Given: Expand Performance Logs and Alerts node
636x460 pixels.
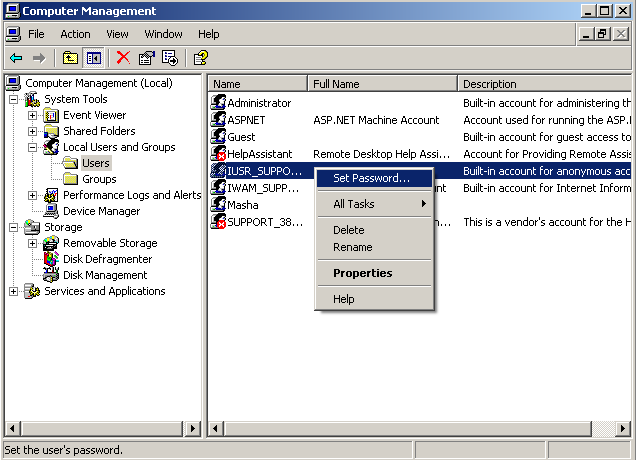Looking at the screenshot, I should 32,196.
